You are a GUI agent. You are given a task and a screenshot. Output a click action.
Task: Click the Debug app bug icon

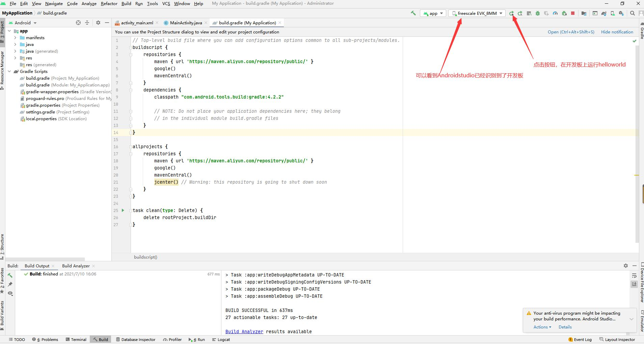tap(538, 13)
